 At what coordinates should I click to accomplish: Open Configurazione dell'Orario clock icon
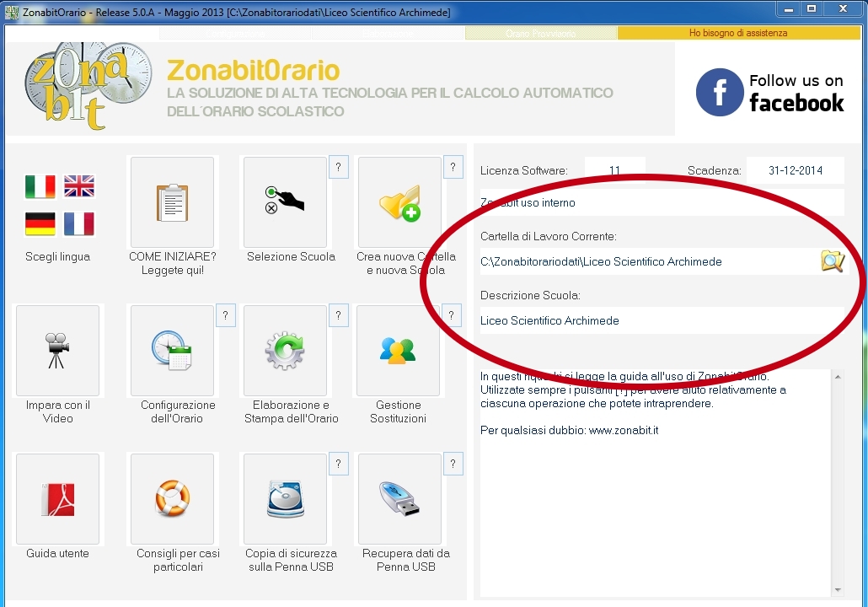click(172, 351)
